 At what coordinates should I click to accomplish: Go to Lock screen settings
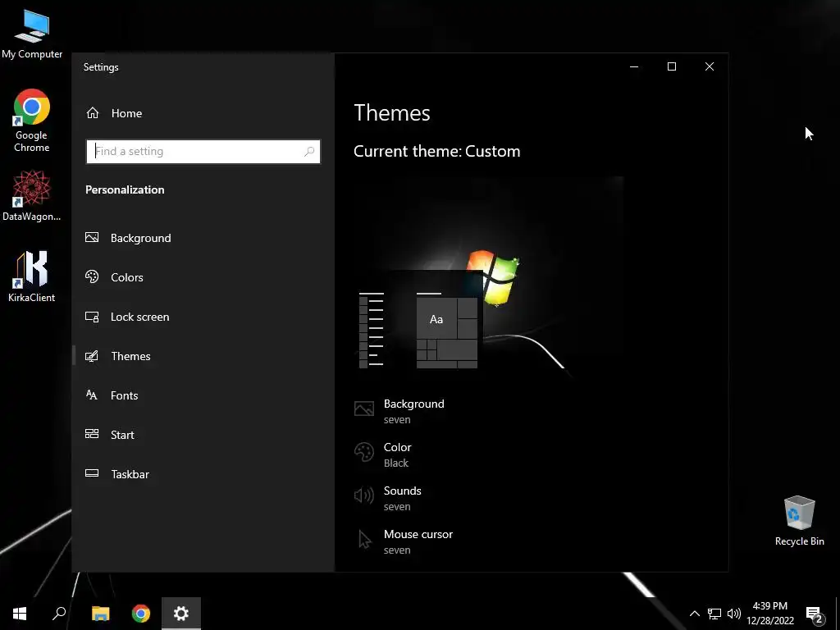click(x=203, y=317)
